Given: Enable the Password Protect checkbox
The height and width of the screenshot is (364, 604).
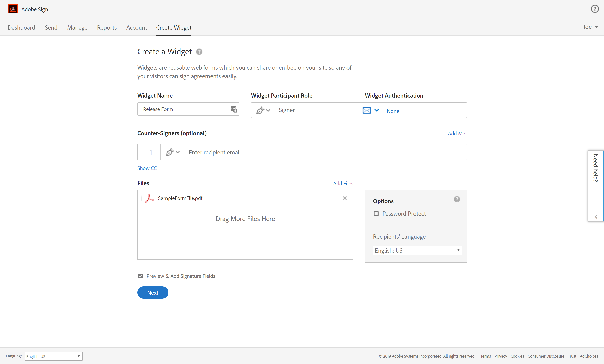Looking at the screenshot, I should [376, 214].
